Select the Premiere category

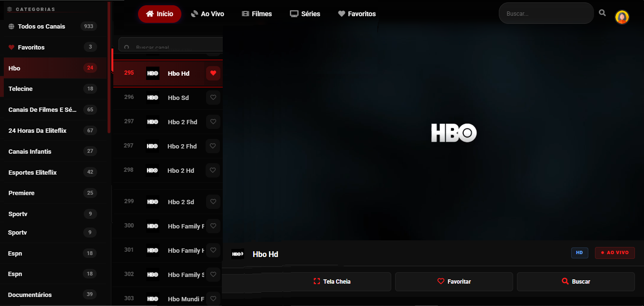click(x=55, y=193)
